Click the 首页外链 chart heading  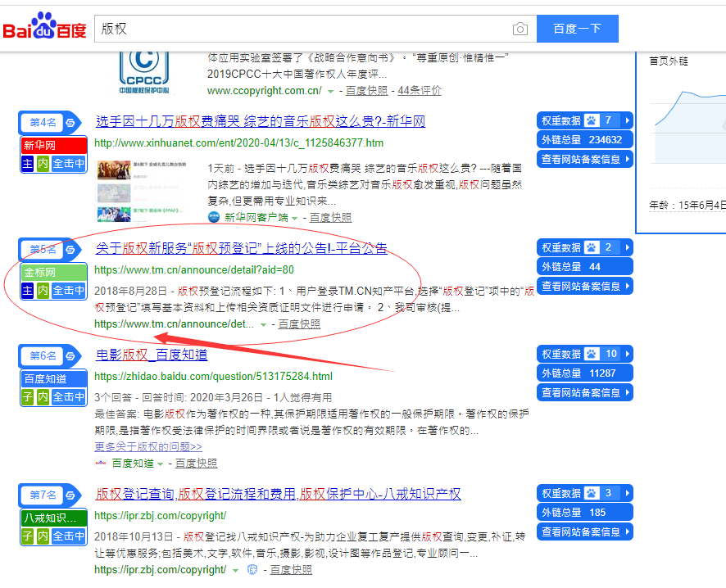[669, 61]
